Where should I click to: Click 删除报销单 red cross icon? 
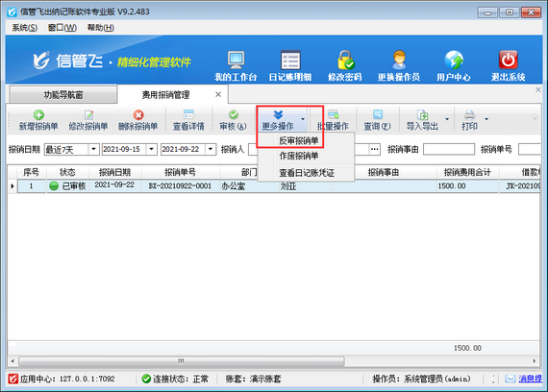pos(138,115)
